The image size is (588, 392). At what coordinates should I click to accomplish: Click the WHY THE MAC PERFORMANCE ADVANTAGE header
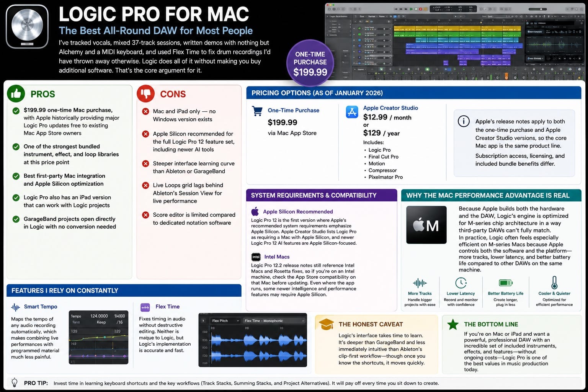coord(491,195)
